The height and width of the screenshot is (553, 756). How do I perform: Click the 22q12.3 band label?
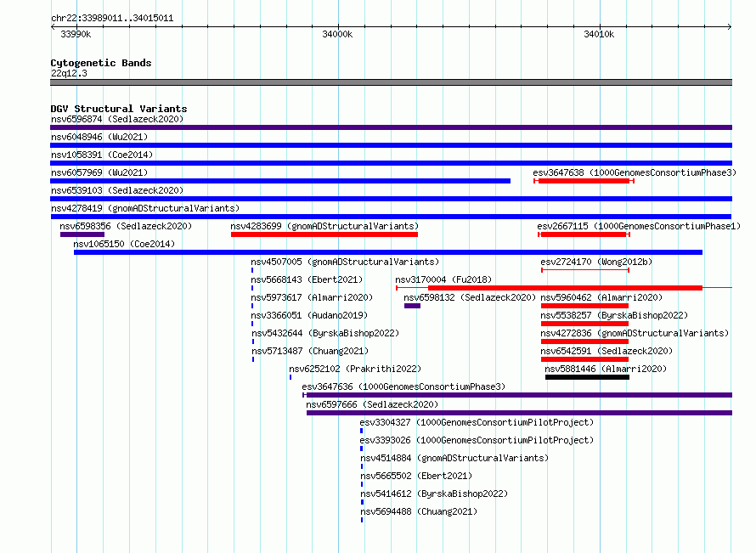click(x=69, y=73)
